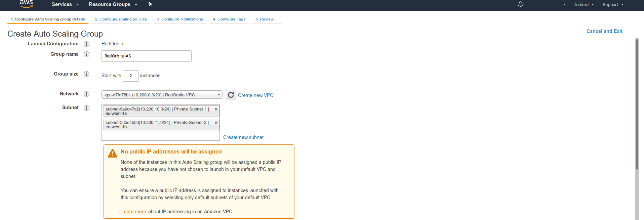Click the Create new subnet link

(x=243, y=137)
